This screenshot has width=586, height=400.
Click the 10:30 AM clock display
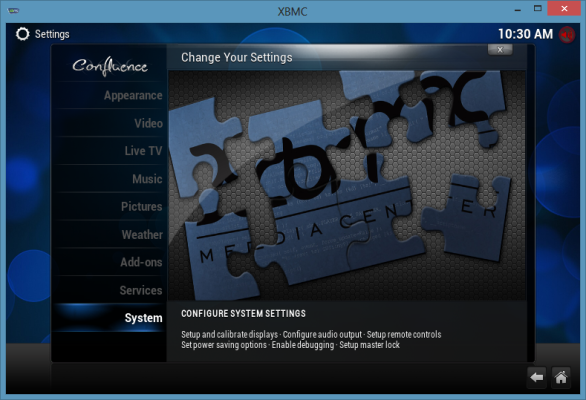525,34
